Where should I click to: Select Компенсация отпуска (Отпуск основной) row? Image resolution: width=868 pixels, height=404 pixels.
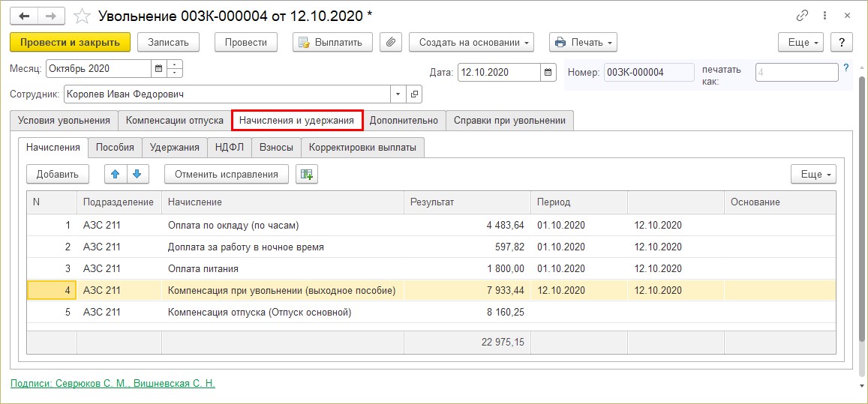click(x=431, y=312)
